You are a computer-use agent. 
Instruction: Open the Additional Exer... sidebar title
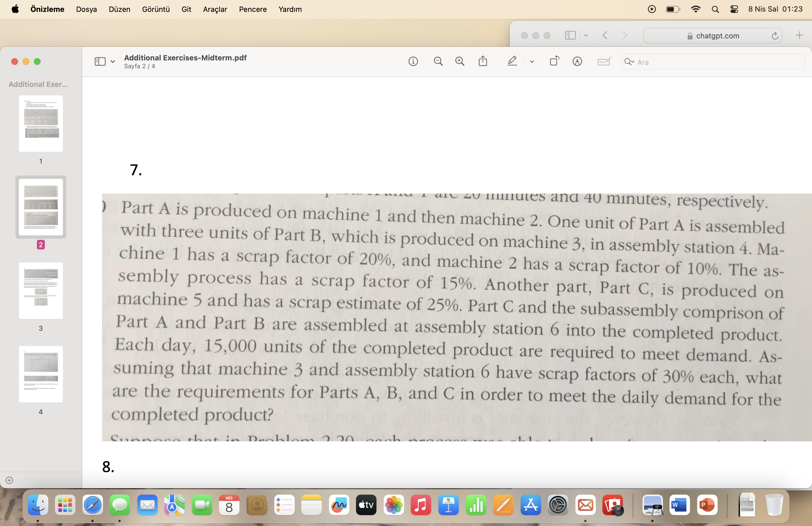pyautogui.click(x=38, y=84)
